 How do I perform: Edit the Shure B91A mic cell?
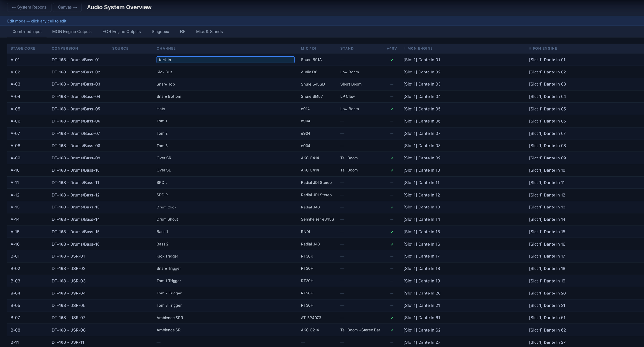click(311, 60)
